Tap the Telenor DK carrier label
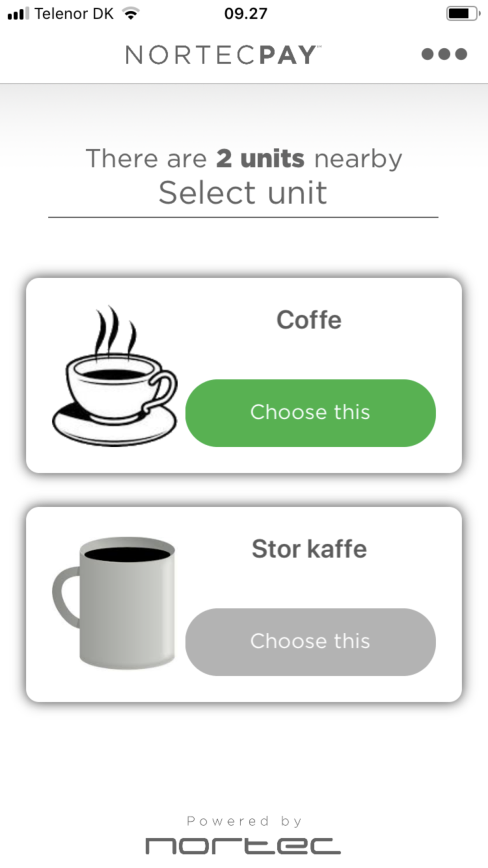Image resolution: width=488 pixels, height=868 pixels. 74,13
